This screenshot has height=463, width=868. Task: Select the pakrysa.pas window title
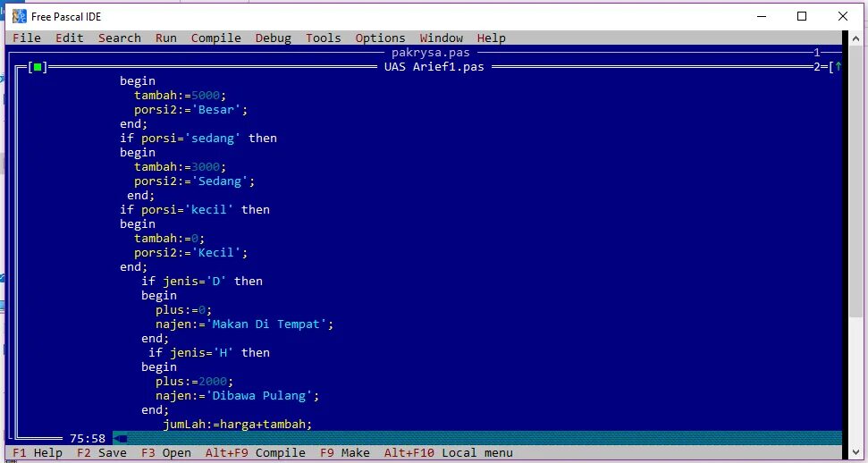[431, 53]
